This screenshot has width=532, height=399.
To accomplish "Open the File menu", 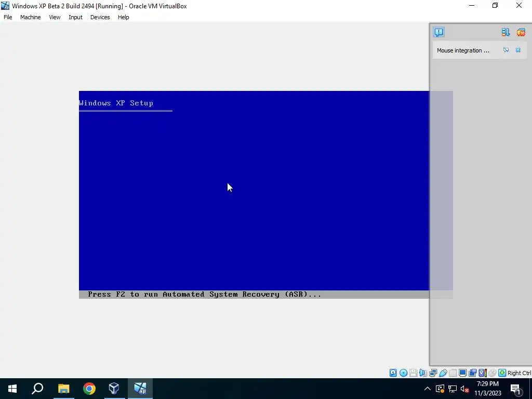I will pyautogui.click(x=8, y=17).
